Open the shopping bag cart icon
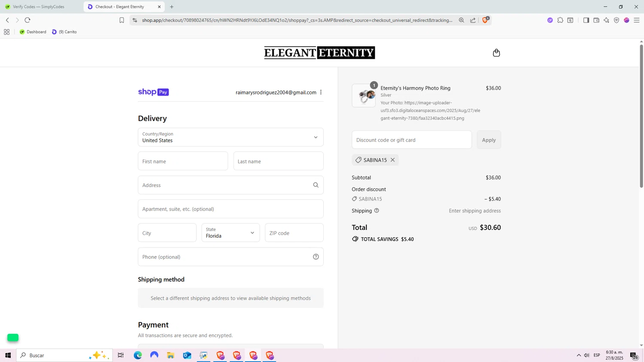This screenshot has height=362, width=644. coord(496,53)
